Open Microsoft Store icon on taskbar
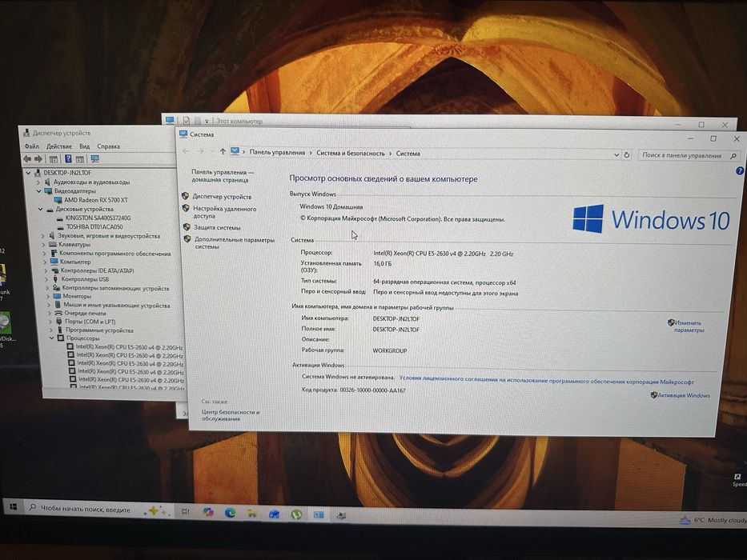This screenshot has width=747, height=560. click(x=274, y=514)
